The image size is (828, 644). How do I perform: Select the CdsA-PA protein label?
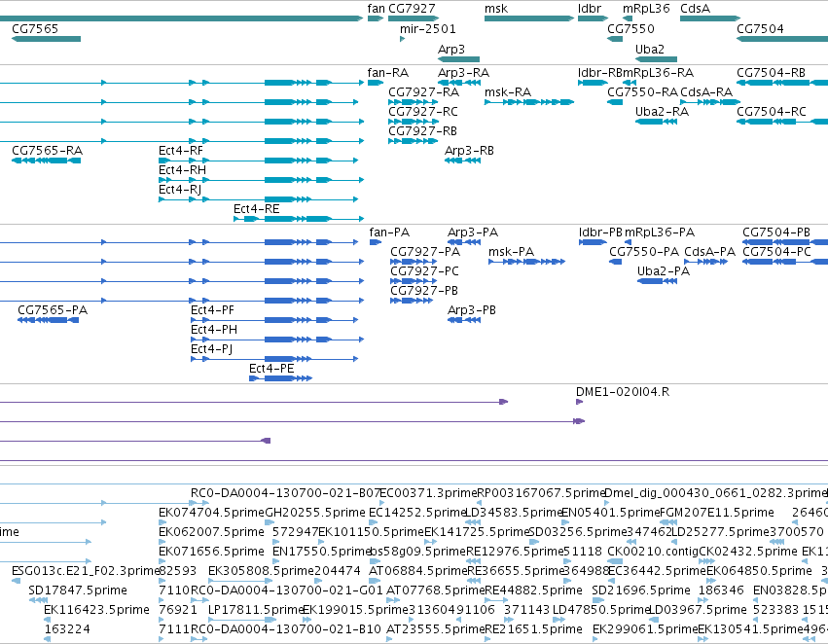pos(709,252)
